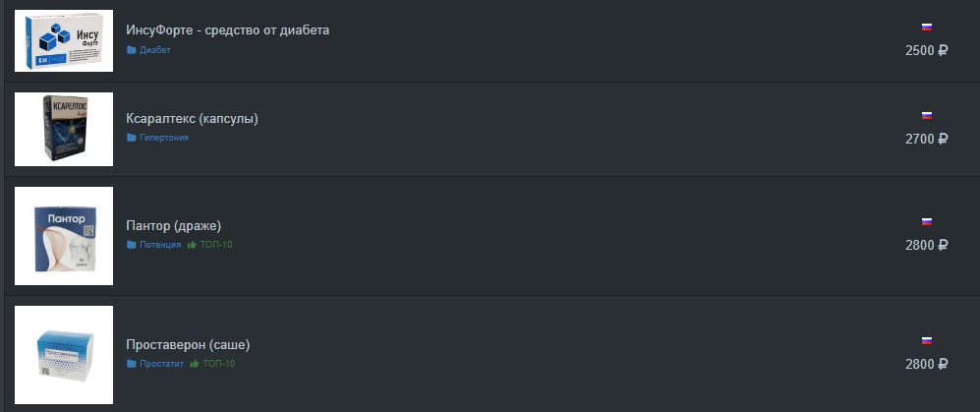Select the Гипертония category link
980x412 pixels.
click(164, 138)
